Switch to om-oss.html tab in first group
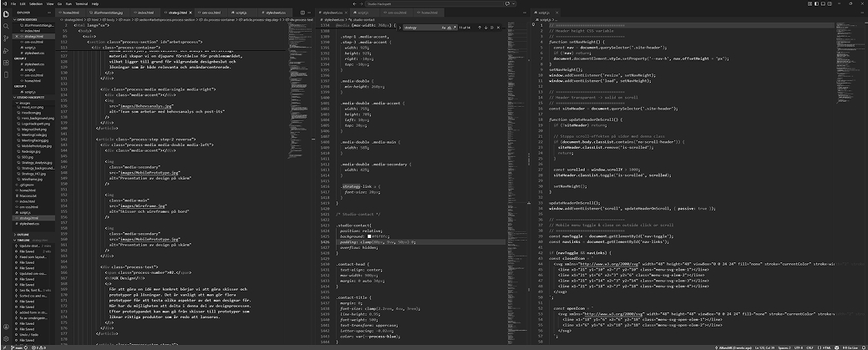 click(x=212, y=12)
